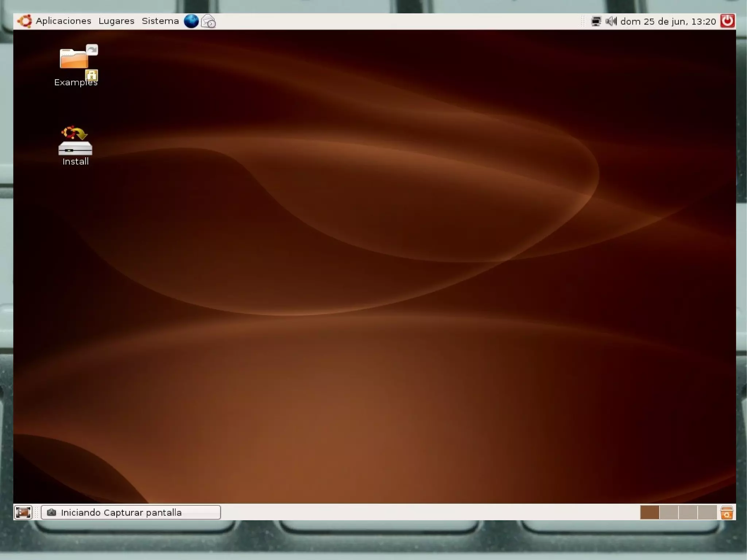747x560 pixels.
Task: Open the Lugares menu
Action: 116,21
